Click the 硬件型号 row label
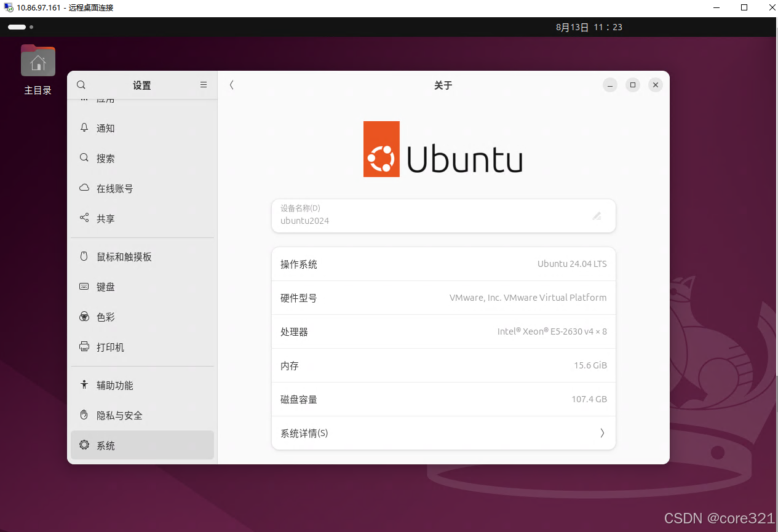 [299, 298]
